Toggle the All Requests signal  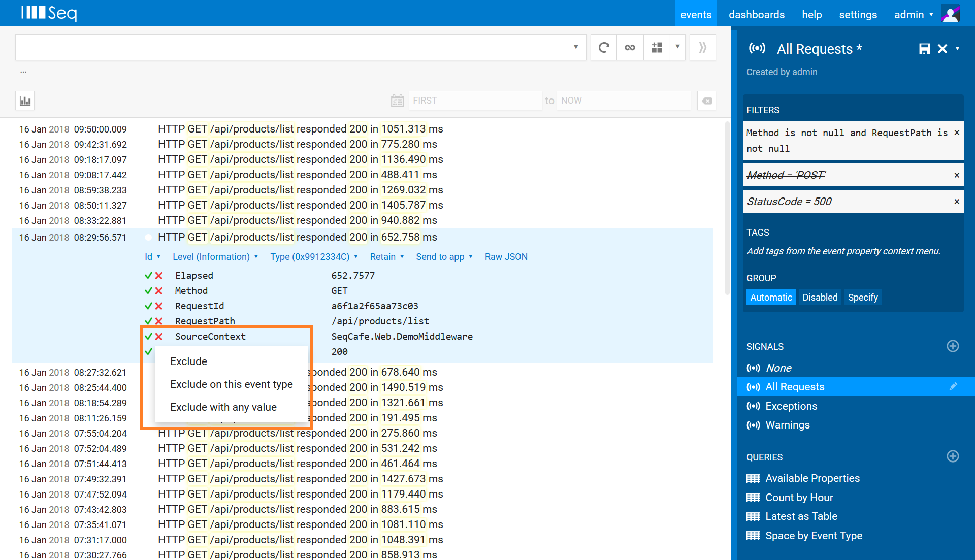pos(795,387)
